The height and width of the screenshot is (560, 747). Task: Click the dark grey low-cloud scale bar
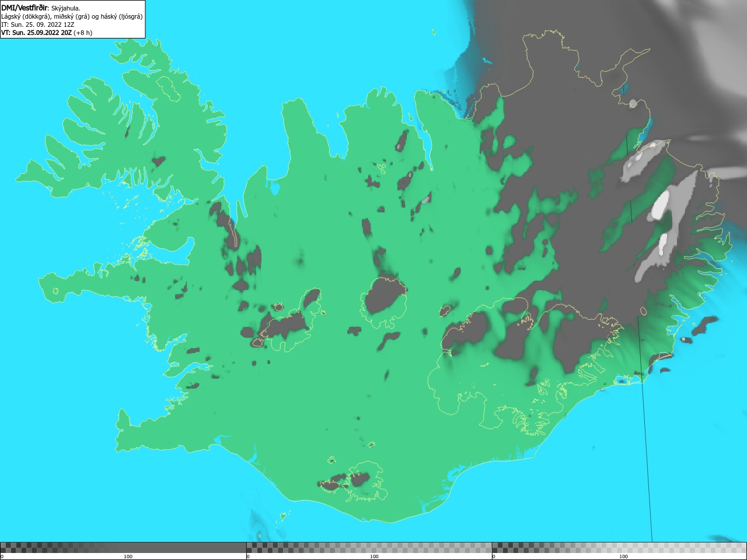point(123,548)
